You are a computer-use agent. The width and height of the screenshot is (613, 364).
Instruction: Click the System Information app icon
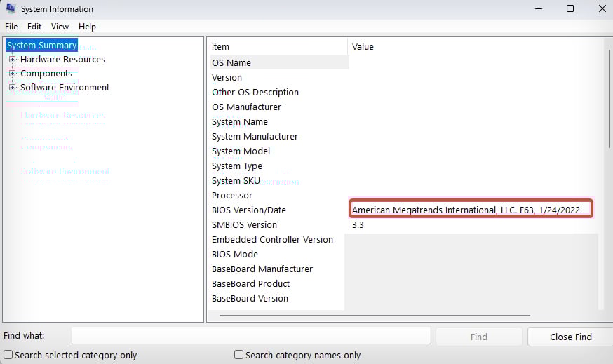[x=11, y=8]
